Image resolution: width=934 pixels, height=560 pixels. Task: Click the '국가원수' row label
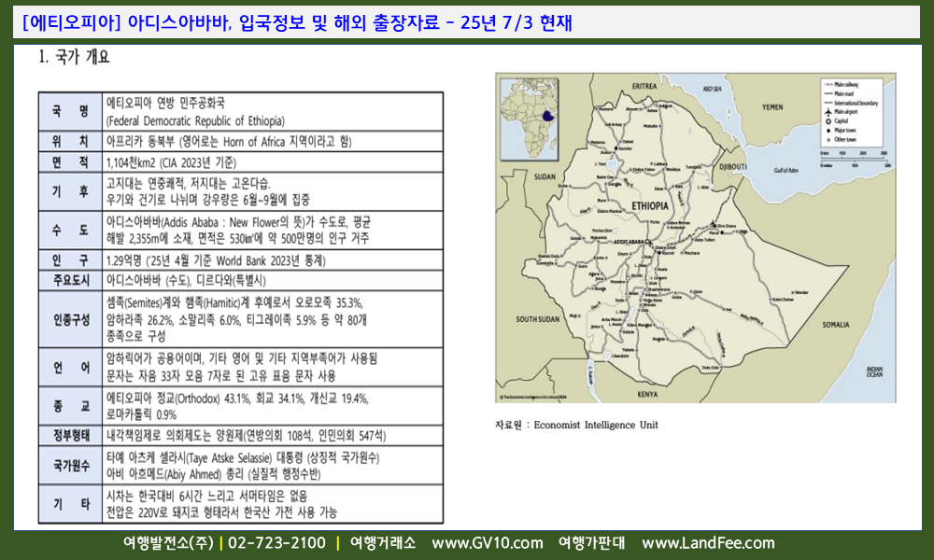tap(70, 466)
